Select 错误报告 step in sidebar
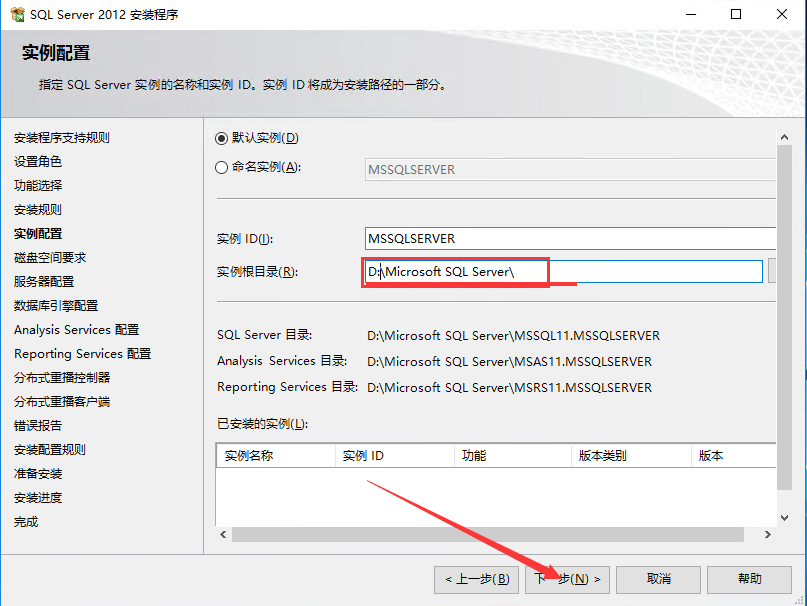The height and width of the screenshot is (606, 807). [x=38, y=426]
